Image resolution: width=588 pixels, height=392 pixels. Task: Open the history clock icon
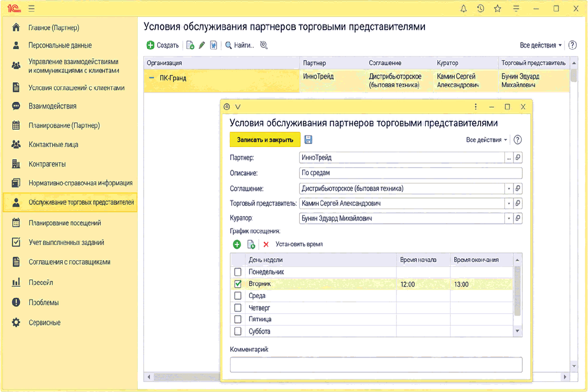481,8
